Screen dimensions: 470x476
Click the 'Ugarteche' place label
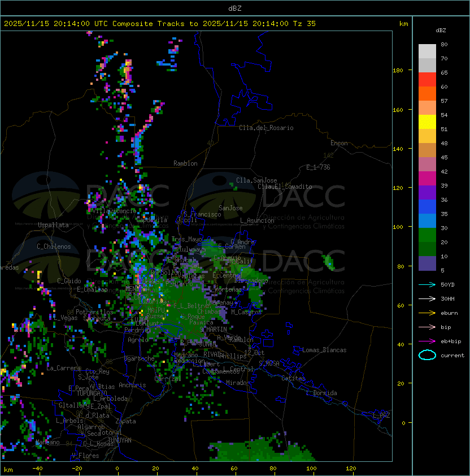(x=140, y=358)
